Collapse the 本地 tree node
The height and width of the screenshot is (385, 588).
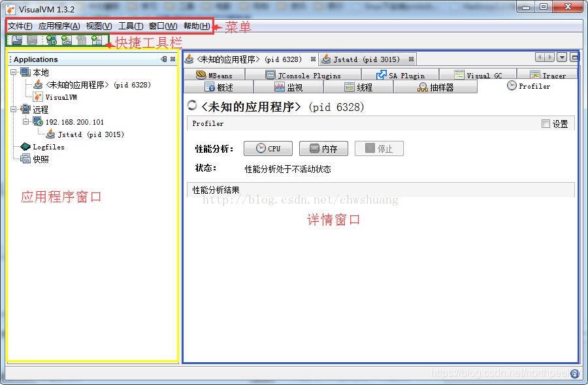point(14,72)
